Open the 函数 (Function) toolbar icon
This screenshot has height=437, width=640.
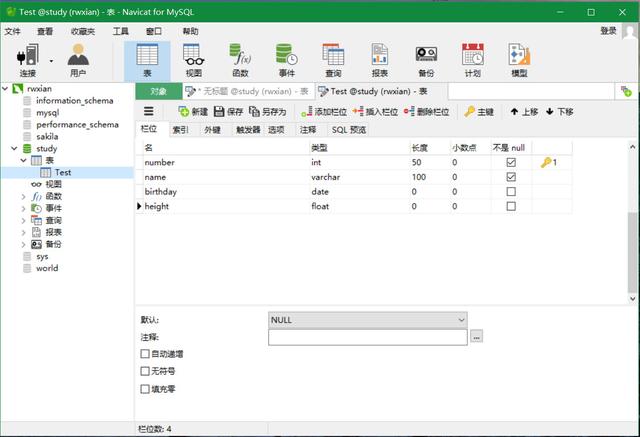[240, 58]
